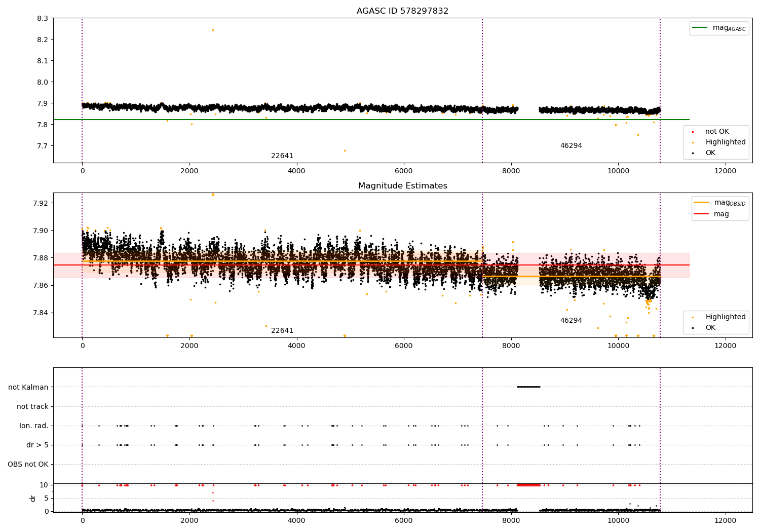This screenshot has height=532, width=760.
Task: Click the "8.3" y-axis tick label
Action: [x=43, y=18]
